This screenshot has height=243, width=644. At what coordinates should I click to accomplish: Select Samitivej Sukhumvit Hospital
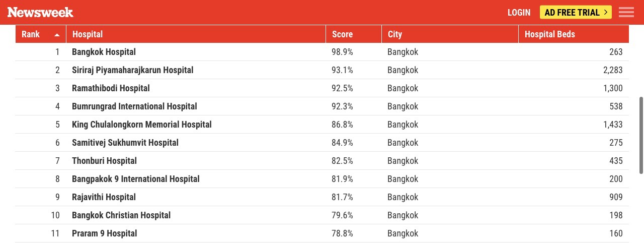point(125,143)
